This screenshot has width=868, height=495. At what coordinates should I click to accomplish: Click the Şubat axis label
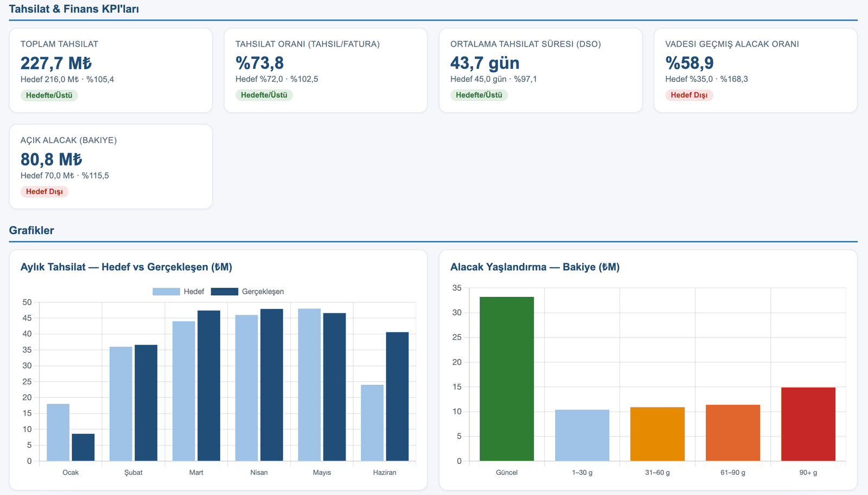133,473
